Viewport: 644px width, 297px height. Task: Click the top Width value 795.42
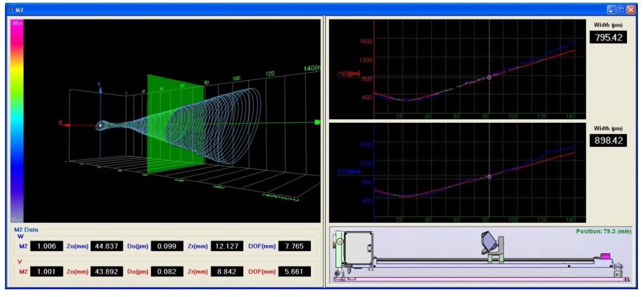pyautogui.click(x=608, y=37)
